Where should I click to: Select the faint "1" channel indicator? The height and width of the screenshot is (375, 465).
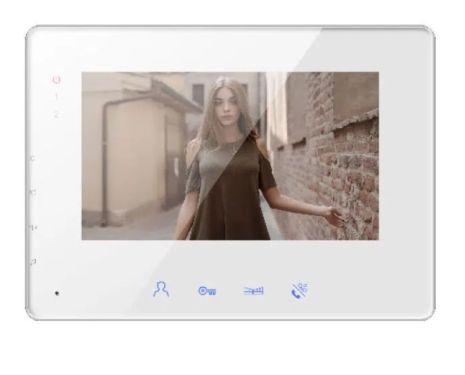tap(56, 97)
